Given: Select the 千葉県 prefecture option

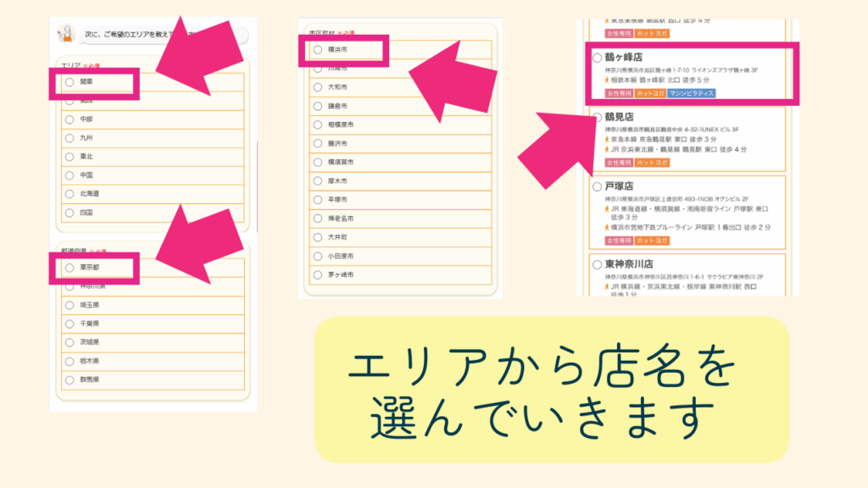Looking at the screenshot, I should (70, 324).
